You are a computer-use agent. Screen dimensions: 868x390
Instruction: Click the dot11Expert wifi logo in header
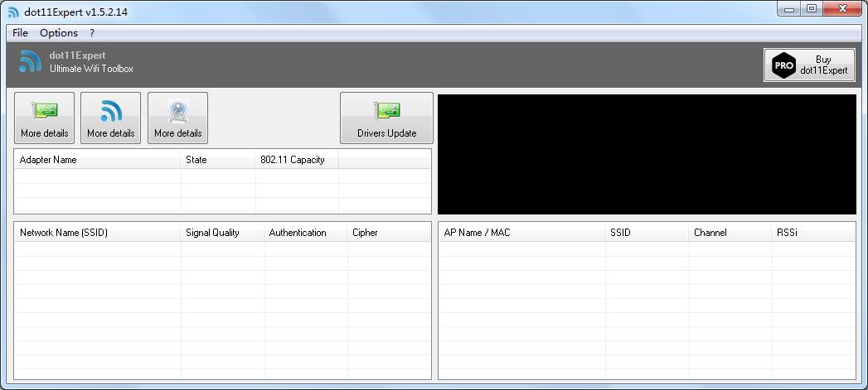coord(31,61)
